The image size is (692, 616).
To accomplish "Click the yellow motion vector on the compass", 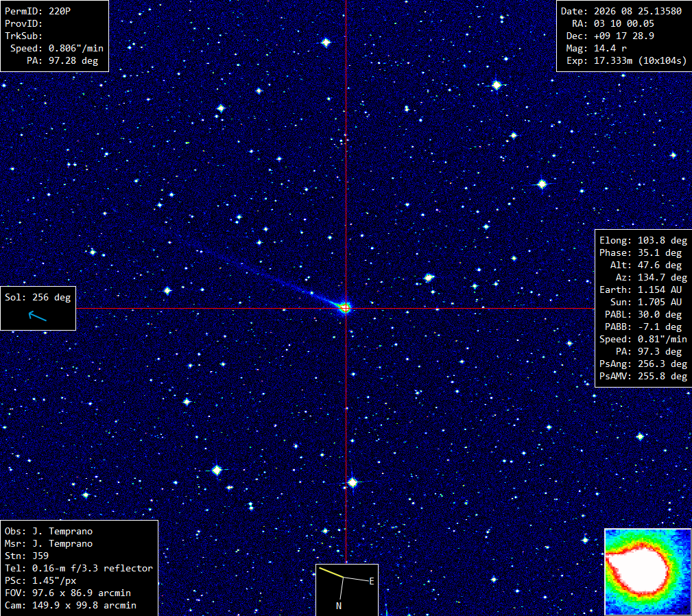I will click(331, 572).
